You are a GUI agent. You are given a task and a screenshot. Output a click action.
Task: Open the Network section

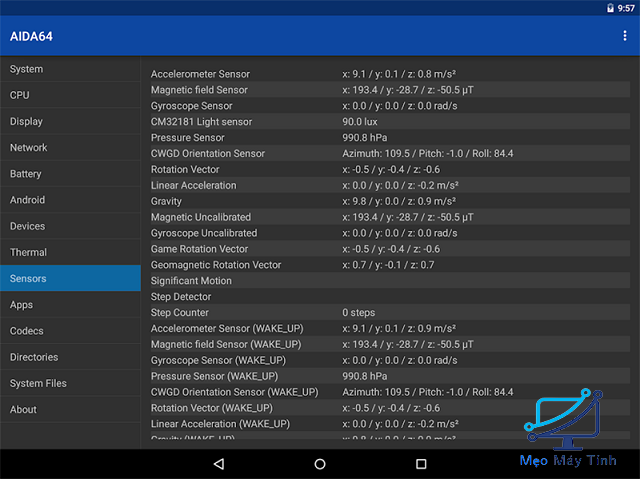tap(71, 147)
